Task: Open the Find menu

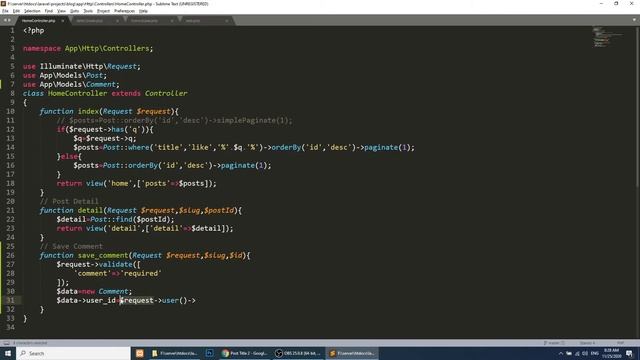Action: 49,11
